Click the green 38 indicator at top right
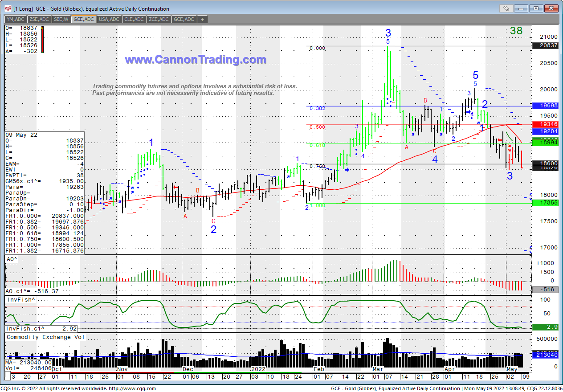The height and width of the screenshot is (392, 563). [x=516, y=31]
